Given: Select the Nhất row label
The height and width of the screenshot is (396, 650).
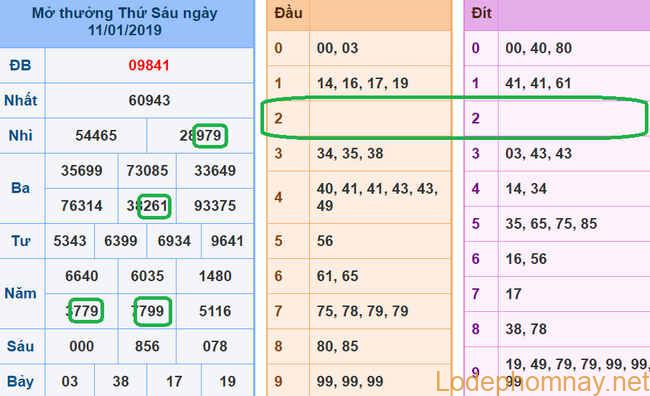Looking at the screenshot, I should pyautogui.click(x=20, y=100).
